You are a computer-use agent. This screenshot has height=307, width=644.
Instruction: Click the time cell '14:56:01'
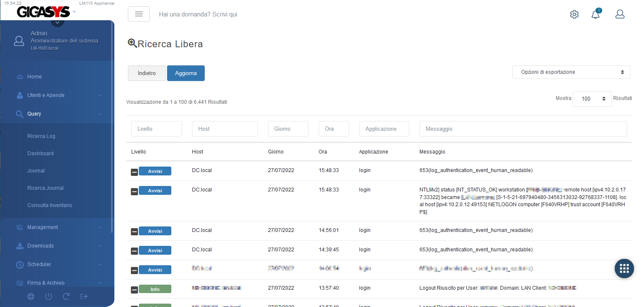tap(329, 230)
